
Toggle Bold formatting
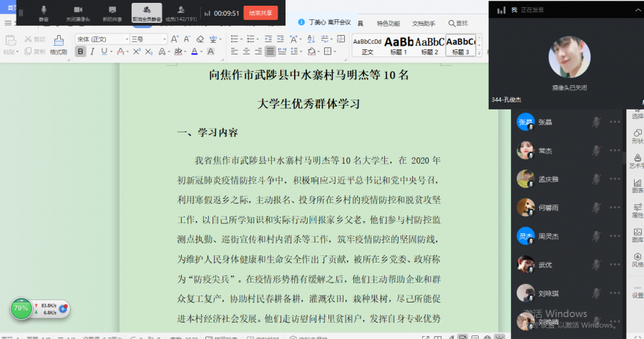pos(80,51)
